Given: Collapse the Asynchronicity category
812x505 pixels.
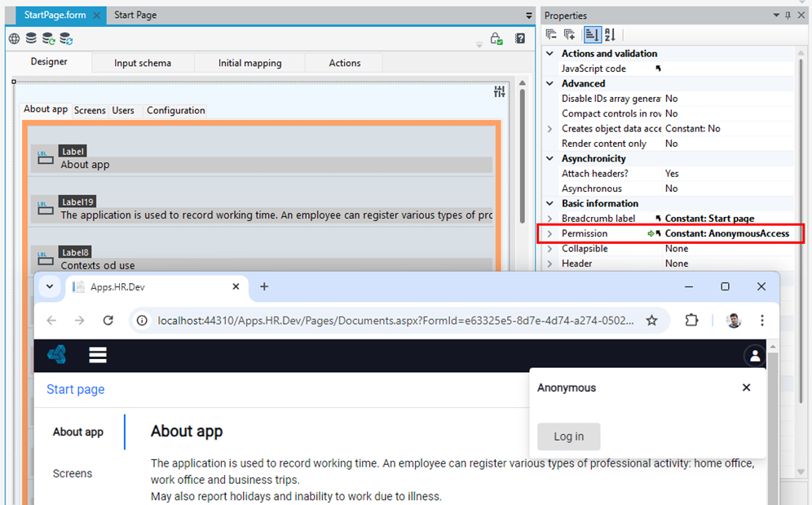Looking at the screenshot, I should click(x=550, y=158).
